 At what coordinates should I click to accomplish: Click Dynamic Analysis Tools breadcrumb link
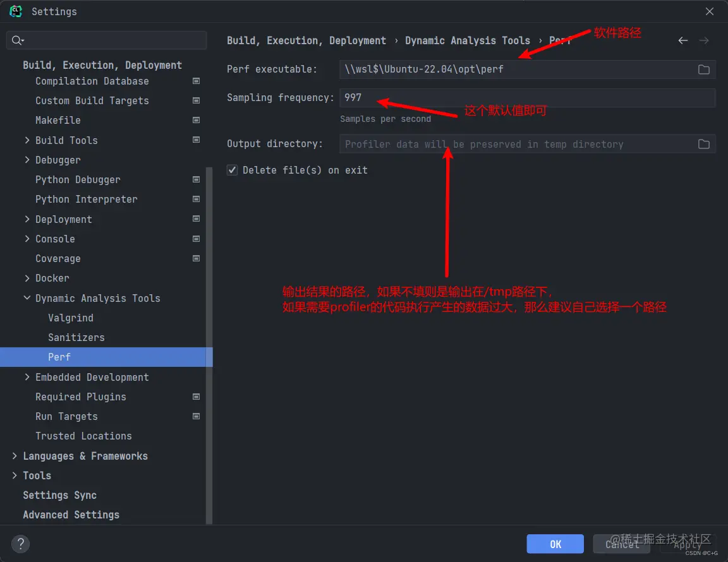click(x=467, y=41)
